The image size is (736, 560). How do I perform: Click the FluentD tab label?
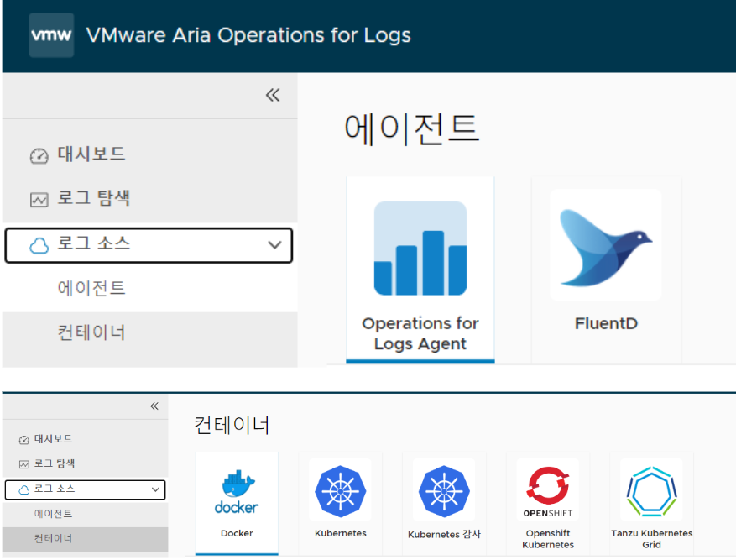coord(606,323)
